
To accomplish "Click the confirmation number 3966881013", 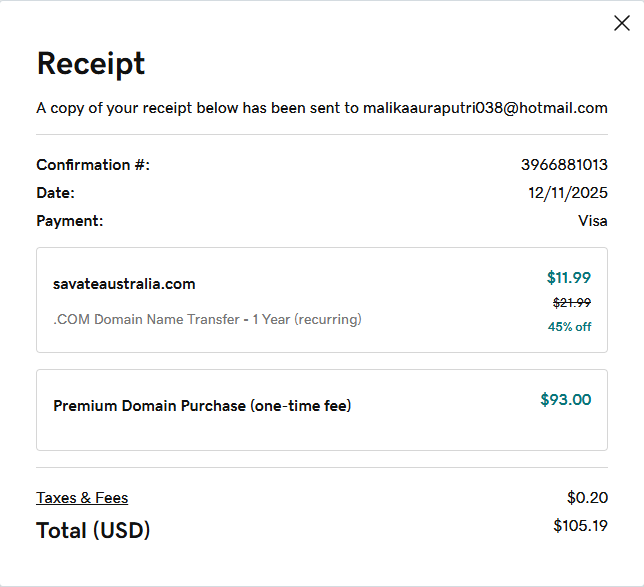I will pos(564,165).
